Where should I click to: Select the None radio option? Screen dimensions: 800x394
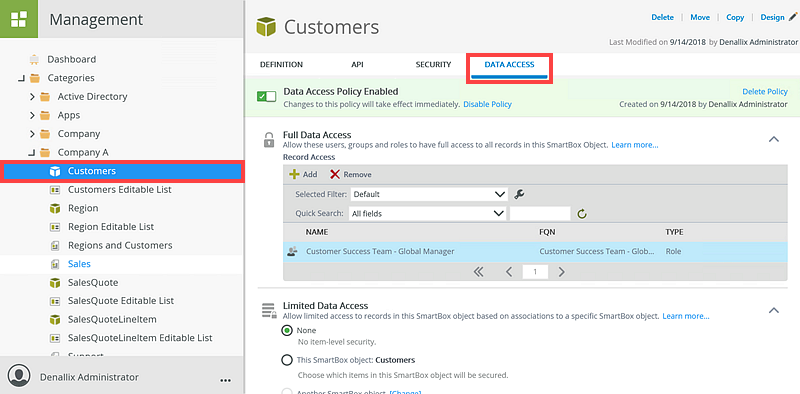(287, 331)
